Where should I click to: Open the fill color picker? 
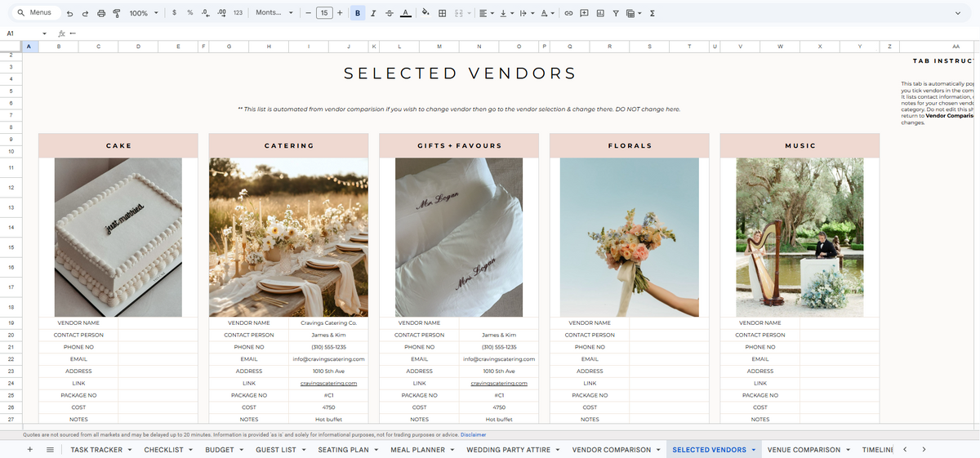(425, 13)
